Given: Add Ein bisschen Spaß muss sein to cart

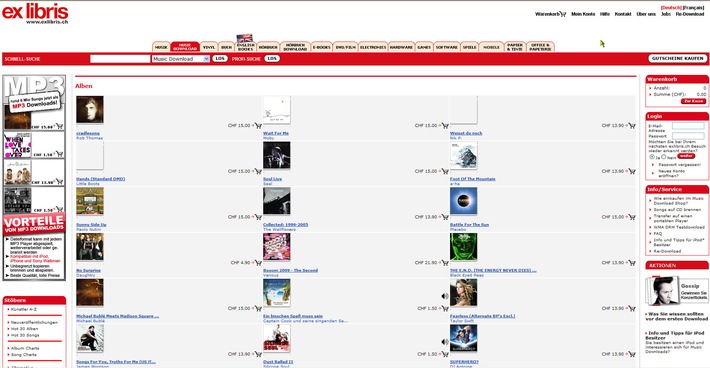Looking at the screenshot, I should click(445, 309).
